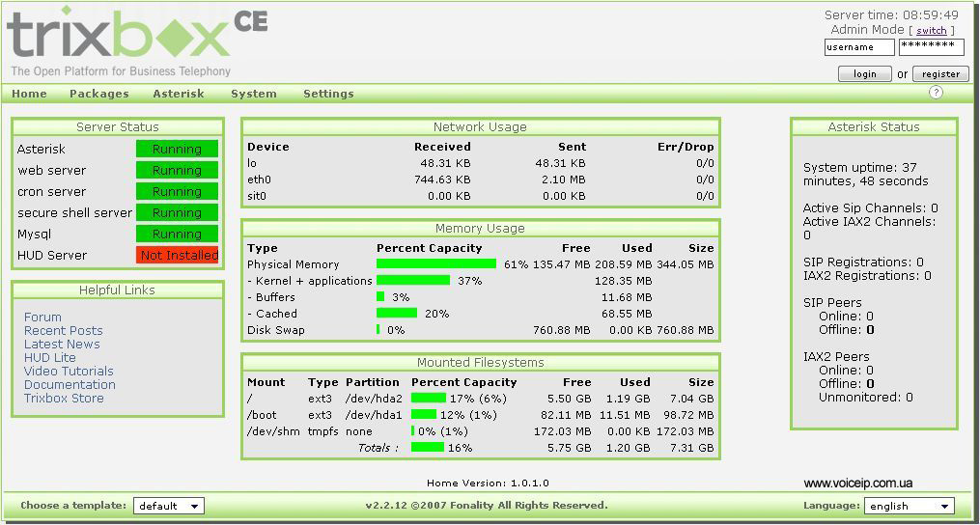Click the Asterisk Status panel header
The height and width of the screenshot is (525, 980).
[x=874, y=126]
